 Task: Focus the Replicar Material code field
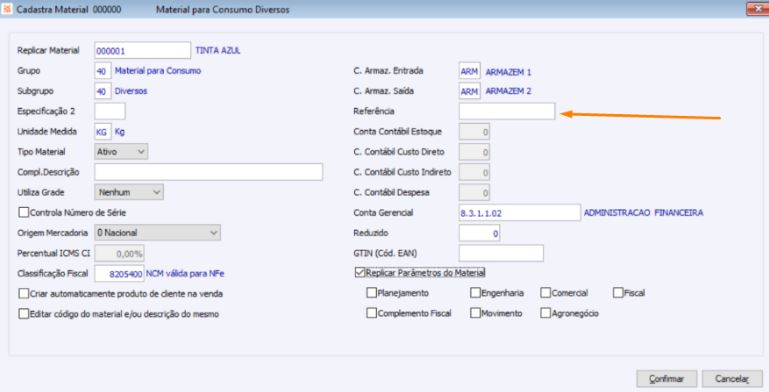(x=142, y=51)
